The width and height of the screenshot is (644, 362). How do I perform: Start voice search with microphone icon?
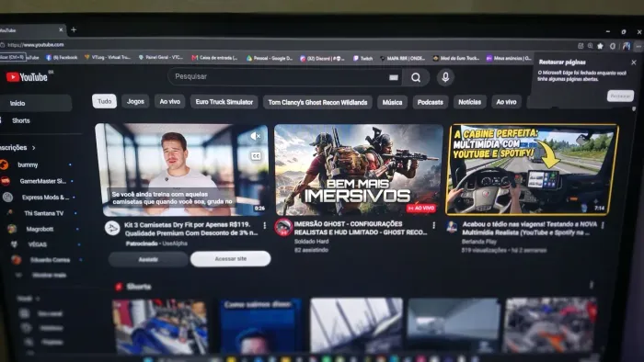click(x=445, y=77)
